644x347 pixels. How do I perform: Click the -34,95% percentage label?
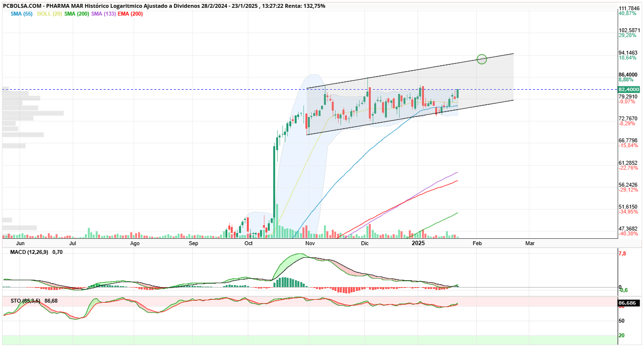tap(628, 212)
